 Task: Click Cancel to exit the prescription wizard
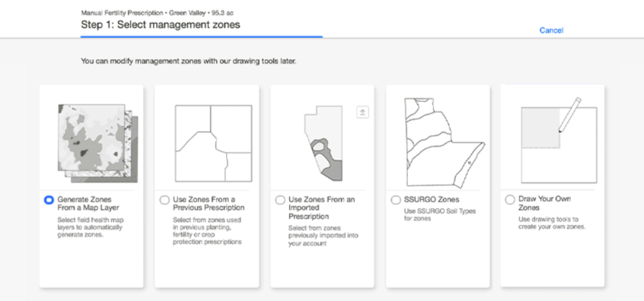(551, 30)
